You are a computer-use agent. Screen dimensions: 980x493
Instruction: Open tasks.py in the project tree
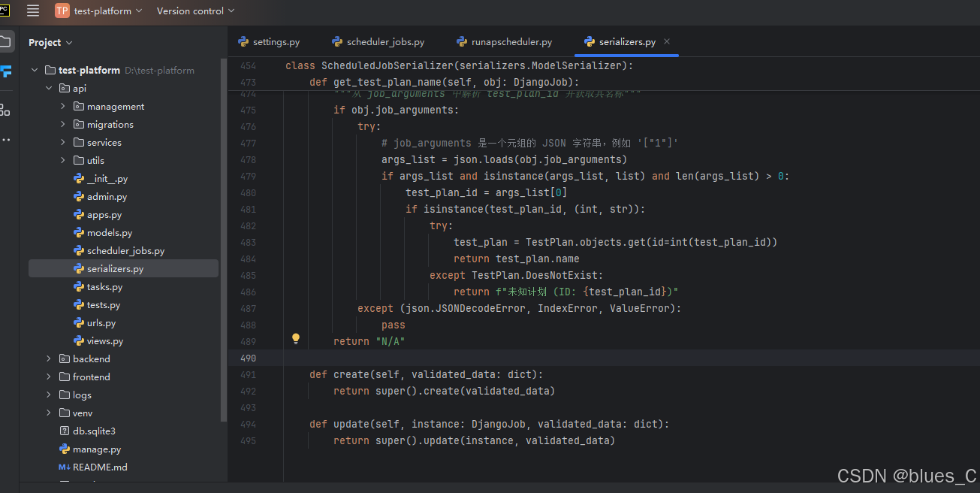pyautogui.click(x=104, y=286)
